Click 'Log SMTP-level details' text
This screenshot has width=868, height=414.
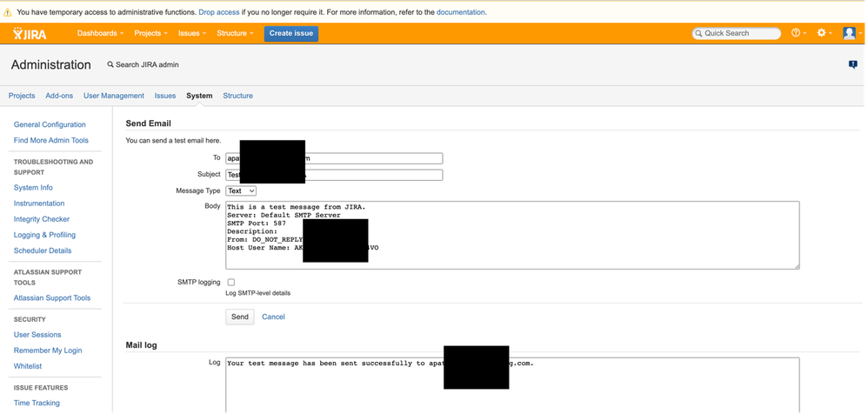(258, 293)
